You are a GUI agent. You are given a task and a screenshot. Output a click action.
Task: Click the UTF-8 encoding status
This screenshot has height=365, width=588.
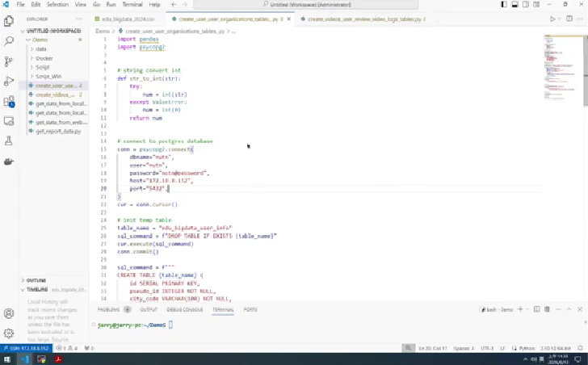click(x=487, y=348)
